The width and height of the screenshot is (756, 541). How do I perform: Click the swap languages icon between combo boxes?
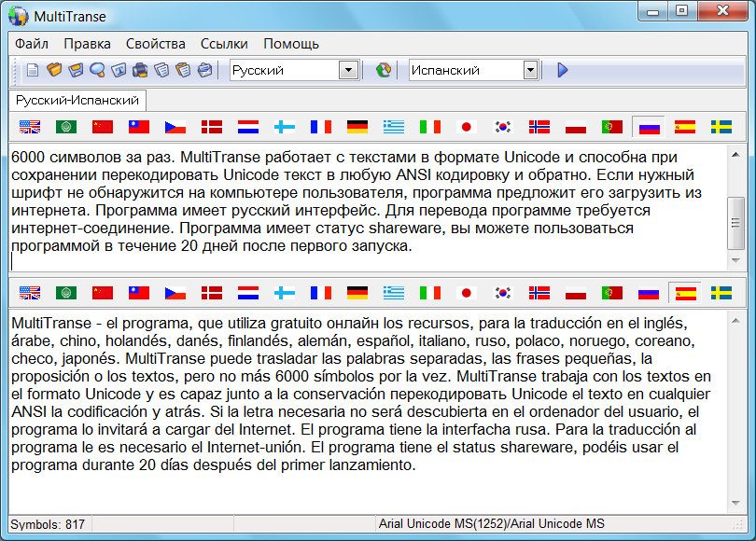click(384, 70)
